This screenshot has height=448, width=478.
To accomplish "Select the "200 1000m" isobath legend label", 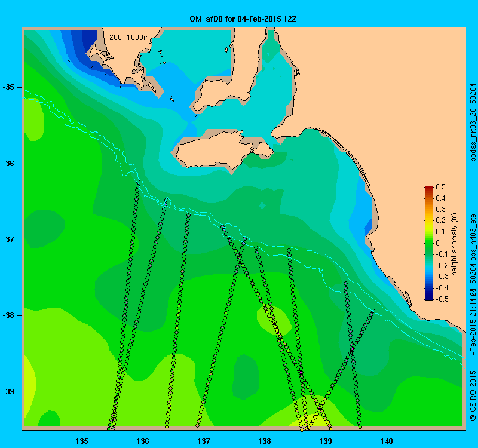I will click(129, 38).
